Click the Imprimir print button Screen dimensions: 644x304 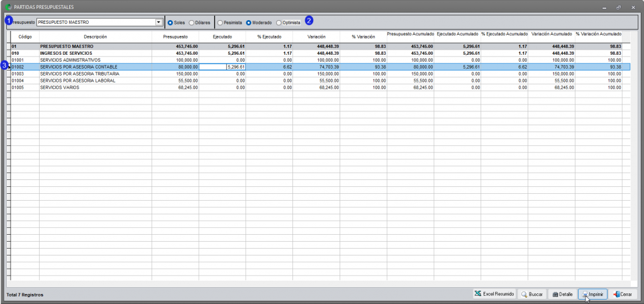592,294
